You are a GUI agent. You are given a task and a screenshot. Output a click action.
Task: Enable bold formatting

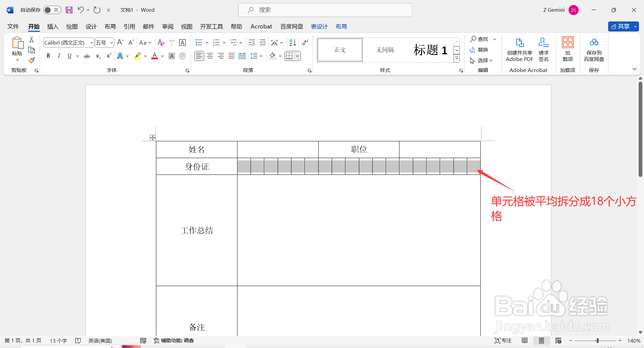coord(48,56)
